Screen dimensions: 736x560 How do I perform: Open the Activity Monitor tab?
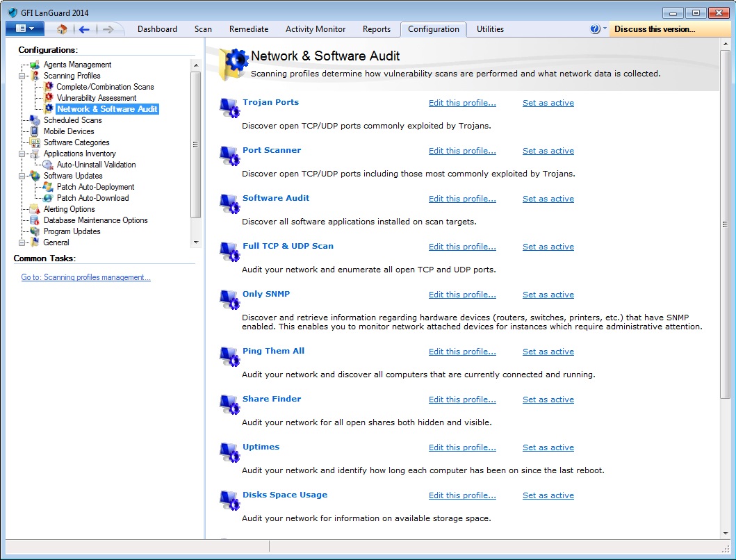click(x=316, y=29)
